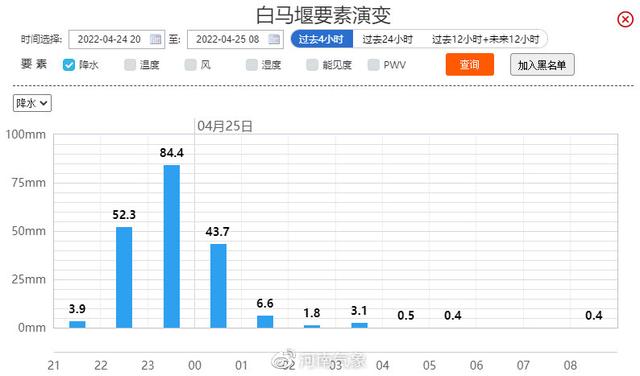The image size is (640, 376).
Task: Enable the 能见度 checkbox
Action: coord(312,65)
